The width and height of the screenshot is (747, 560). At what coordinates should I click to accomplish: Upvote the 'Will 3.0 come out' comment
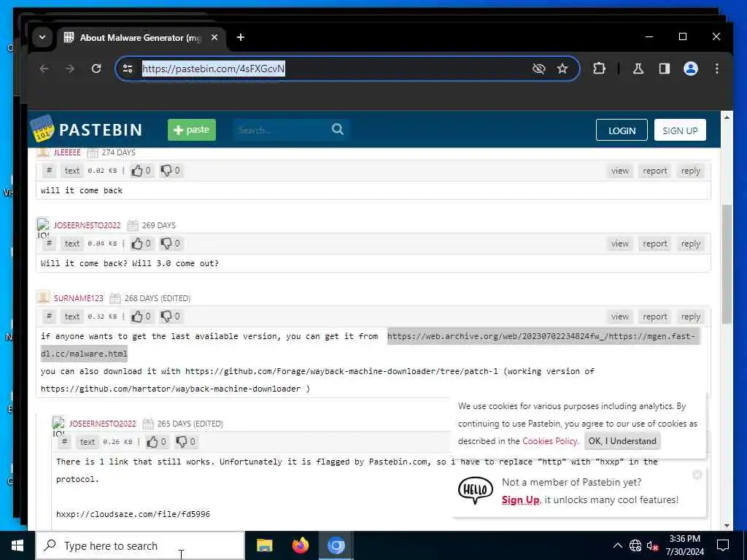[x=141, y=244]
